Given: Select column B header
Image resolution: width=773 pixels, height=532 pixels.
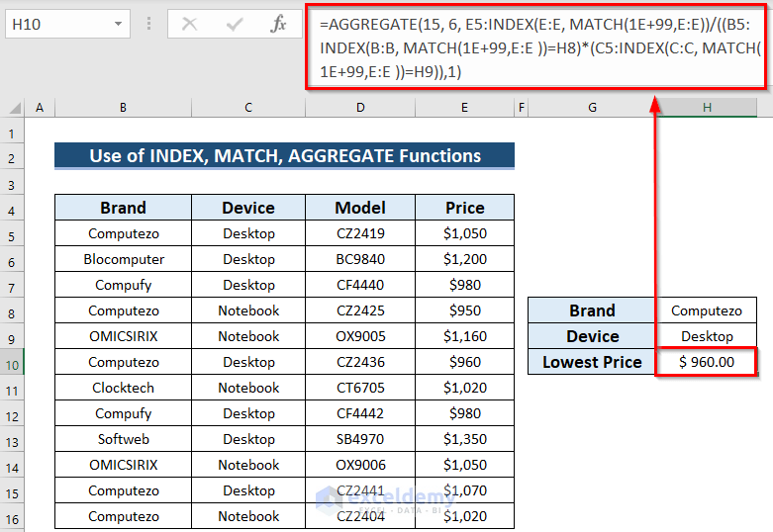Looking at the screenshot, I should [x=123, y=108].
